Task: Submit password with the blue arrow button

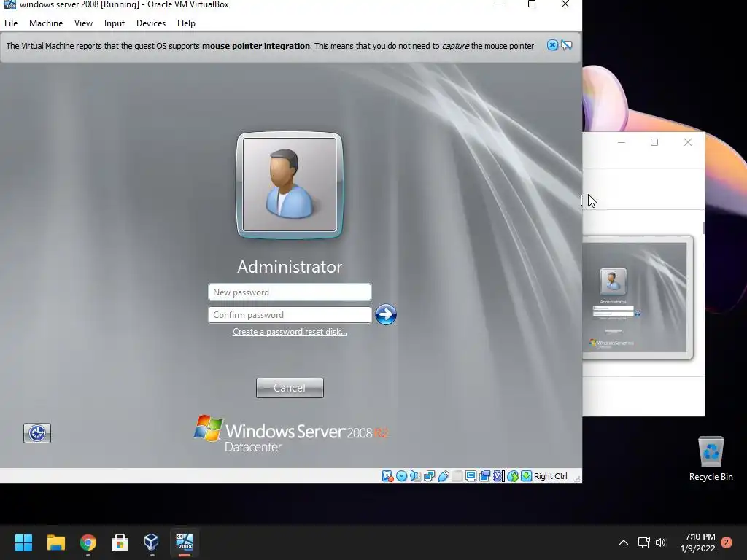Action: pyautogui.click(x=386, y=314)
